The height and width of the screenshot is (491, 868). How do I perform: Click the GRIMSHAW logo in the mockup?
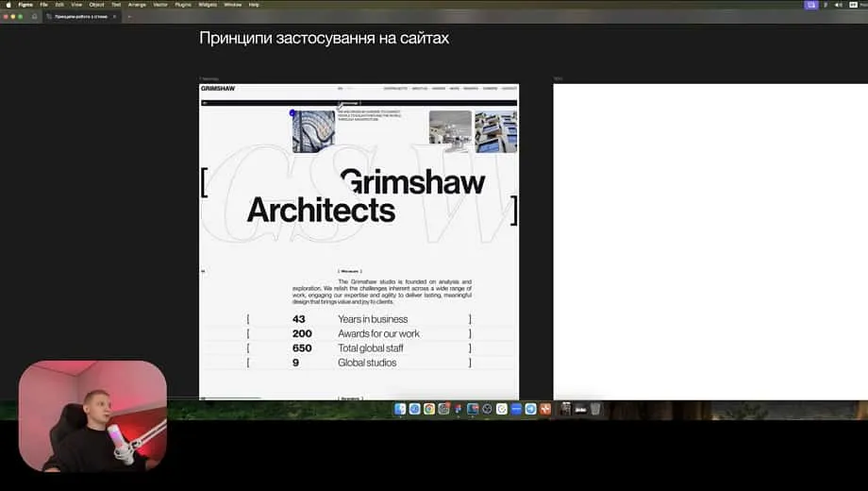[218, 89]
